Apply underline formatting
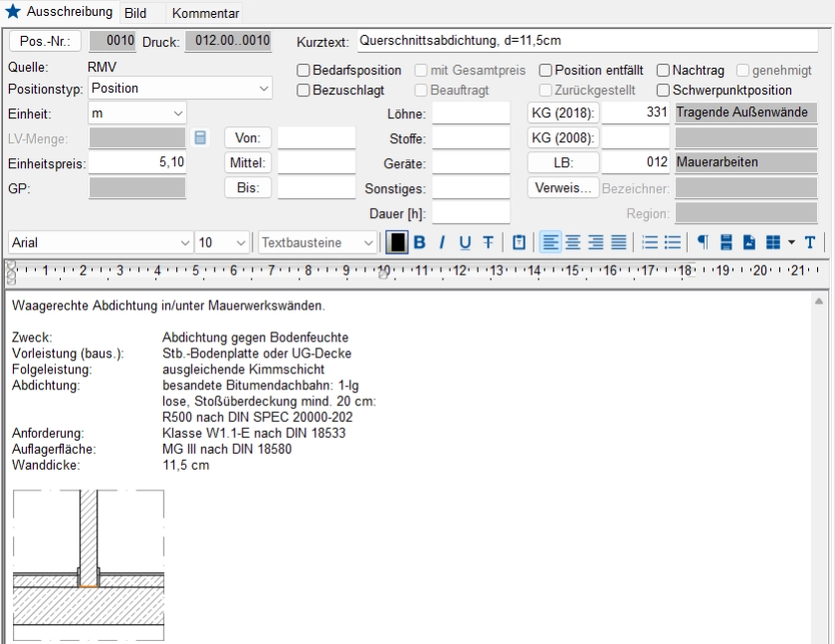 (x=465, y=243)
